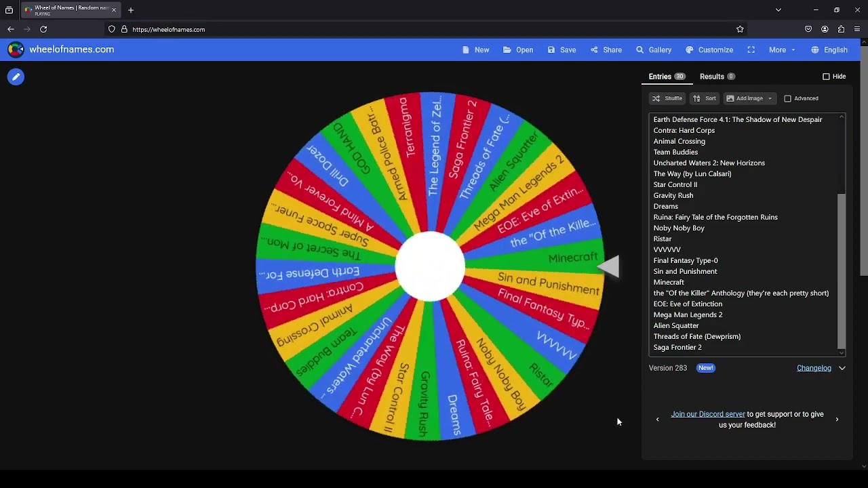Select the 'VVVVVV' entry in list
The height and width of the screenshot is (488, 868).
[667, 249]
